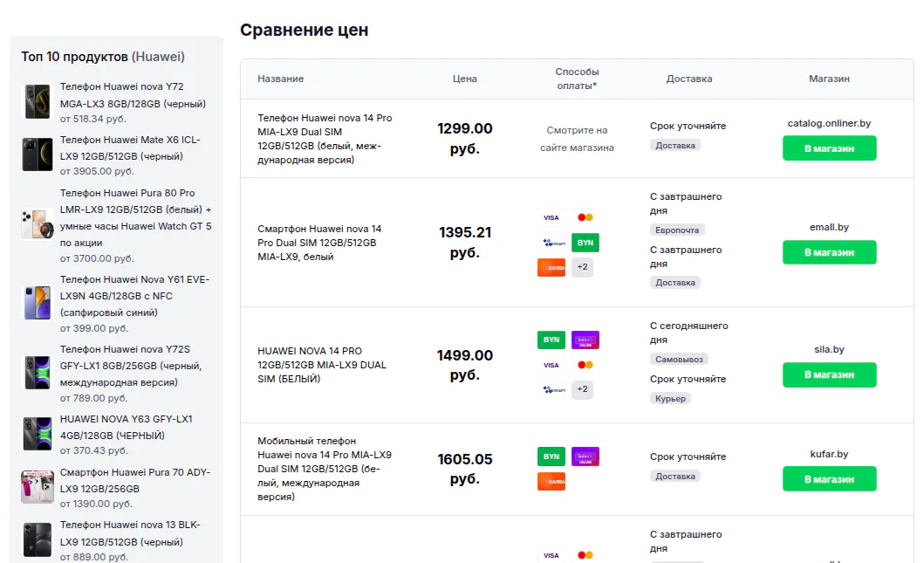Click the green BYN icon in the sila.by row

(x=551, y=340)
